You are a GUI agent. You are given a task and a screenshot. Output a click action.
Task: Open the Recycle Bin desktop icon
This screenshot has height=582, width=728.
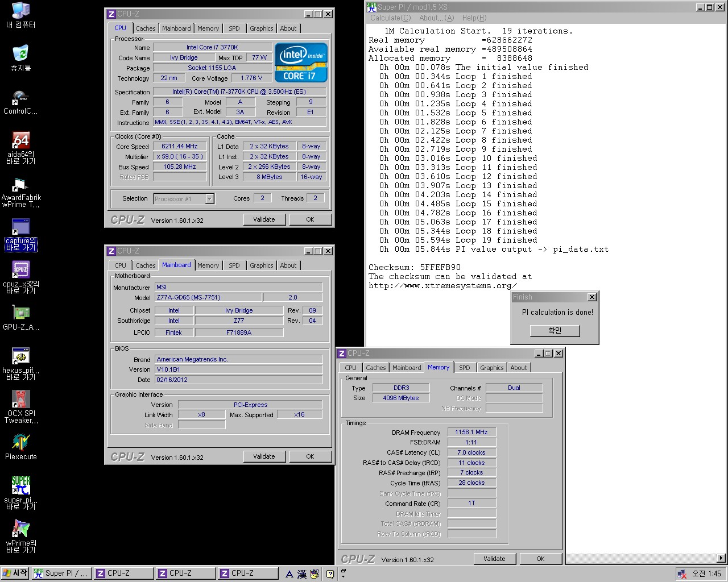[x=20, y=54]
